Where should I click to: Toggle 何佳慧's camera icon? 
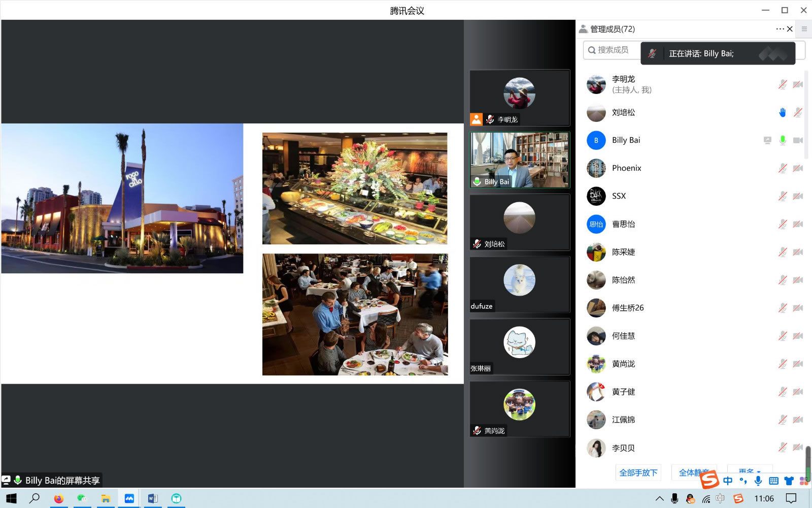coord(798,336)
